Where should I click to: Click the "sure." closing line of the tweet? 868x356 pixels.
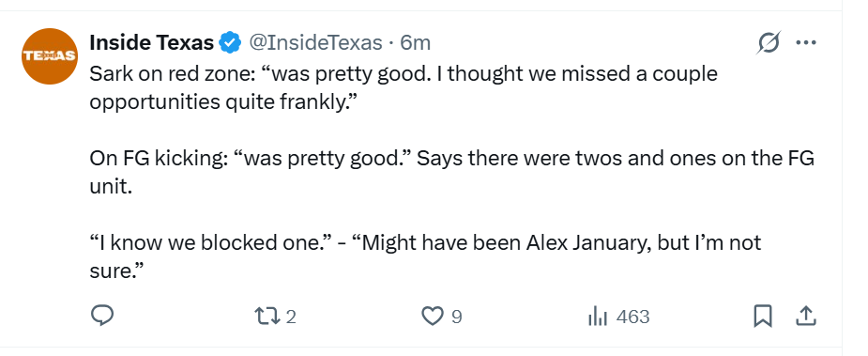(116, 271)
